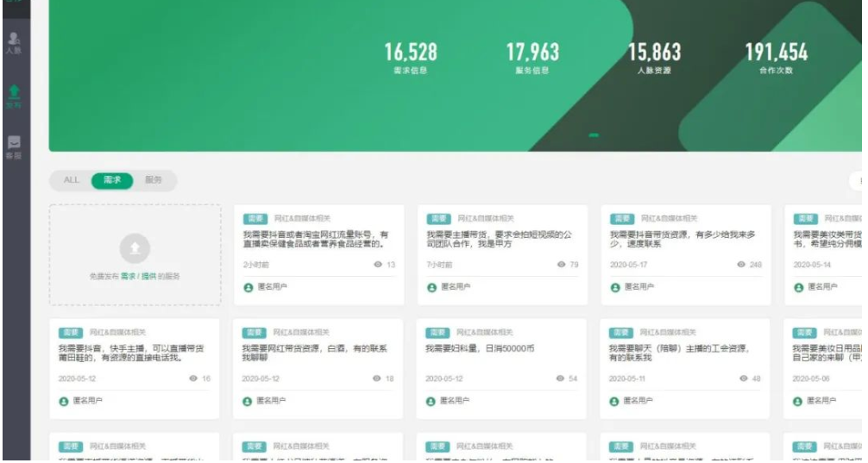Click the 2小时前 timestamp
Viewport: 868px width, 463px height.
(255, 265)
